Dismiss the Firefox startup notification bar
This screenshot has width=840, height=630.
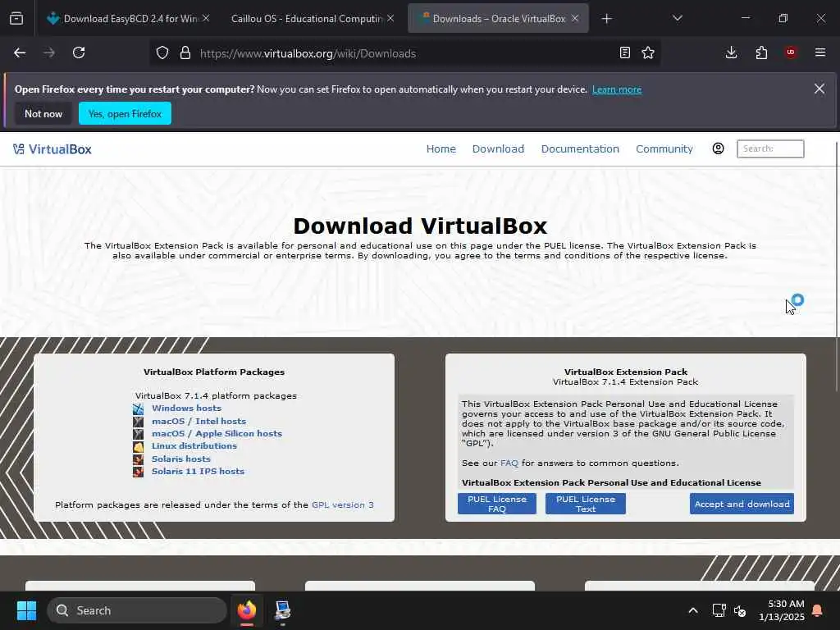(819, 89)
